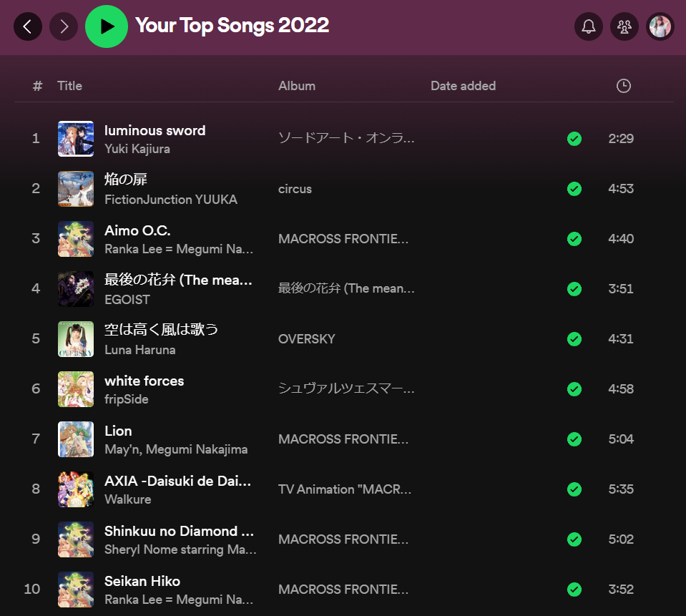Open the OVERSKY album link

pos(307,339)
